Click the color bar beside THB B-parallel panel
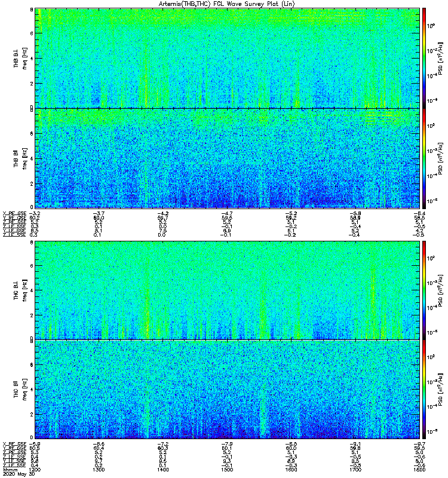The width and height of the screenshot is (448, 478). coord(424,158)
